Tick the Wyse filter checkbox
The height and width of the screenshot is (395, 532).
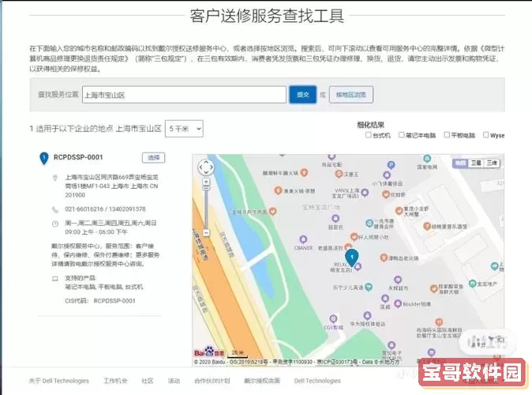pos(486,135)
